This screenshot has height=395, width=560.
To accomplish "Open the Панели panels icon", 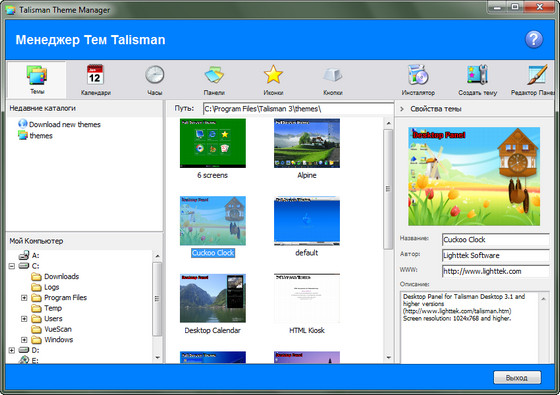I will (214, 75).
